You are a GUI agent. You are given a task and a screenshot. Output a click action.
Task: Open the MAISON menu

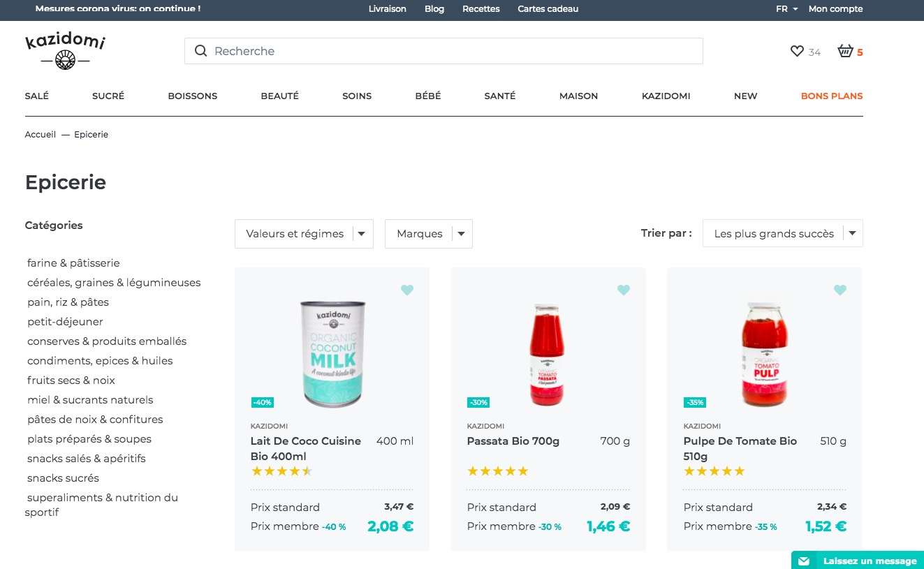[x=579, y=96]
